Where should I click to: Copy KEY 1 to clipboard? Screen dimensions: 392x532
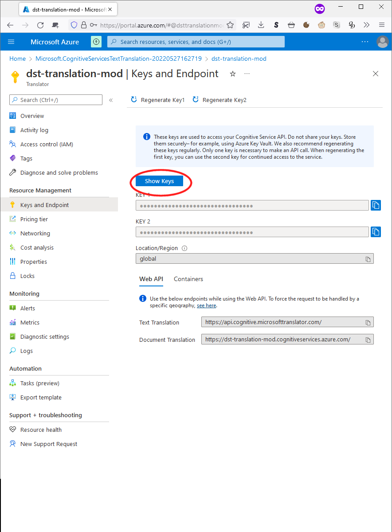(x=376, y=205)
